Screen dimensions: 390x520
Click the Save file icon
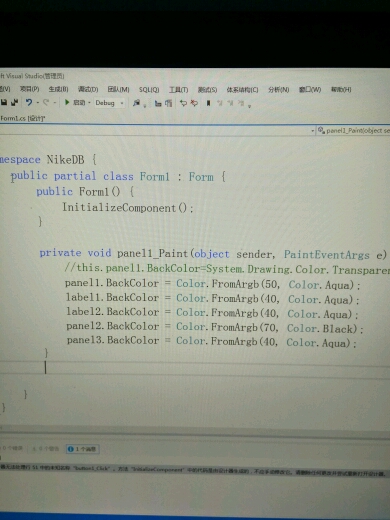[4, 102]
